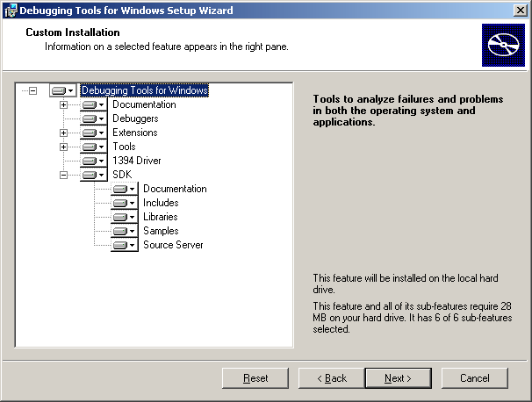The height and width of the screenshot is (402, 532).
Task: Select the Source Server sub-feature
Action: click(173, 245)
